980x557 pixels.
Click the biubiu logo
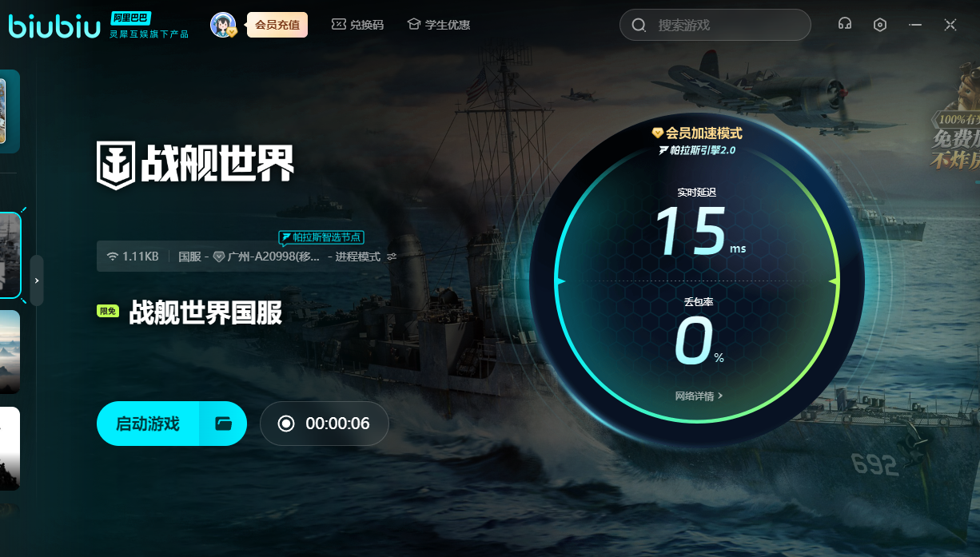54,26
